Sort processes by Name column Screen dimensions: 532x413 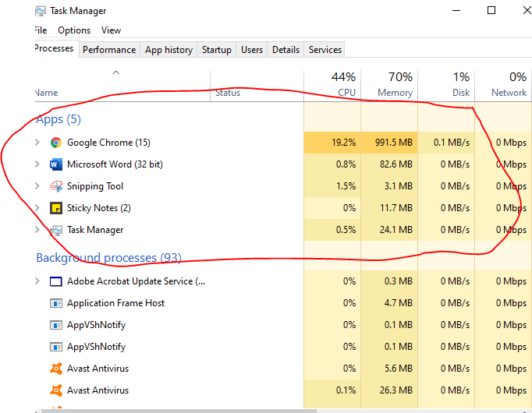tap(122, 86)
